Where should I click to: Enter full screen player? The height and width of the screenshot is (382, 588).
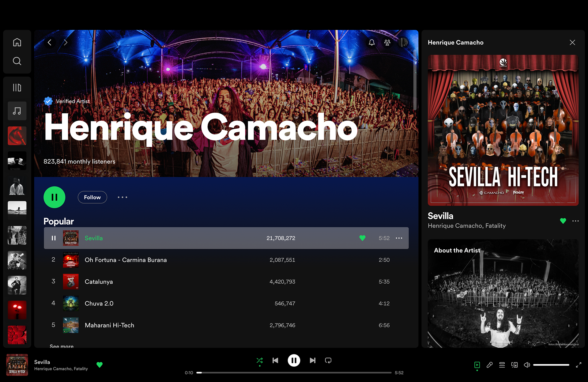[x=579, y=365]
